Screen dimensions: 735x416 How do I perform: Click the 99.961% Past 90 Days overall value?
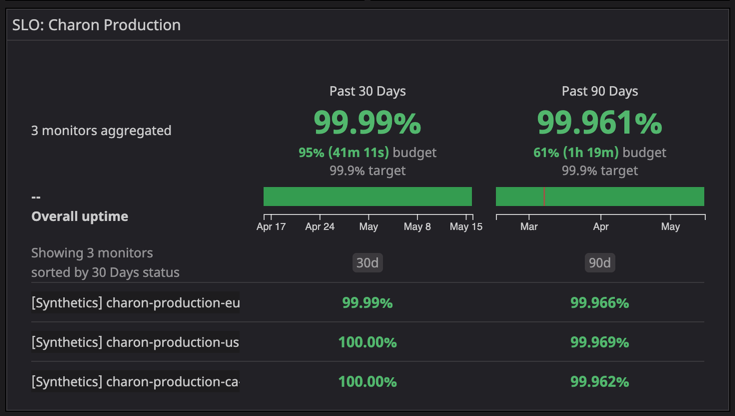point(600,123)
